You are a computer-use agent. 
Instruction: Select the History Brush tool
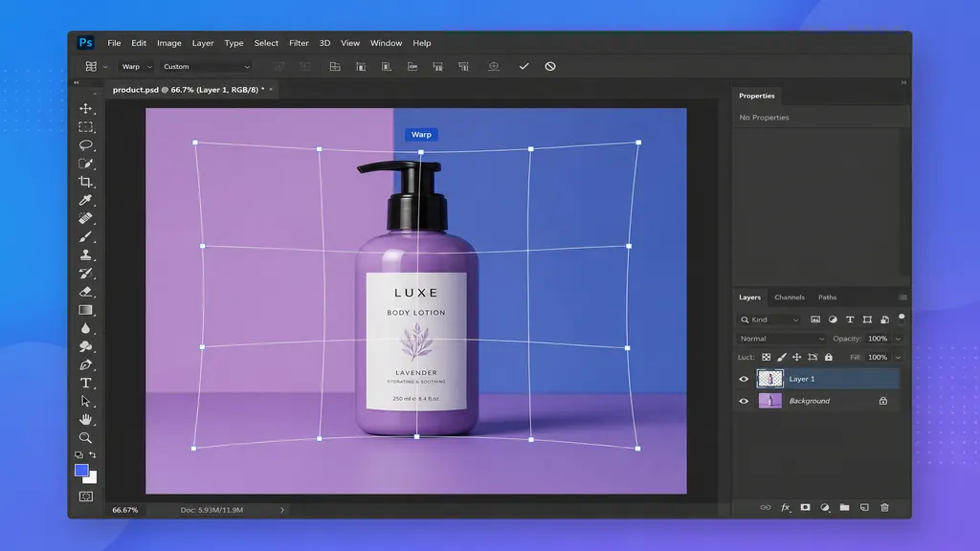[x=85, y=273]
